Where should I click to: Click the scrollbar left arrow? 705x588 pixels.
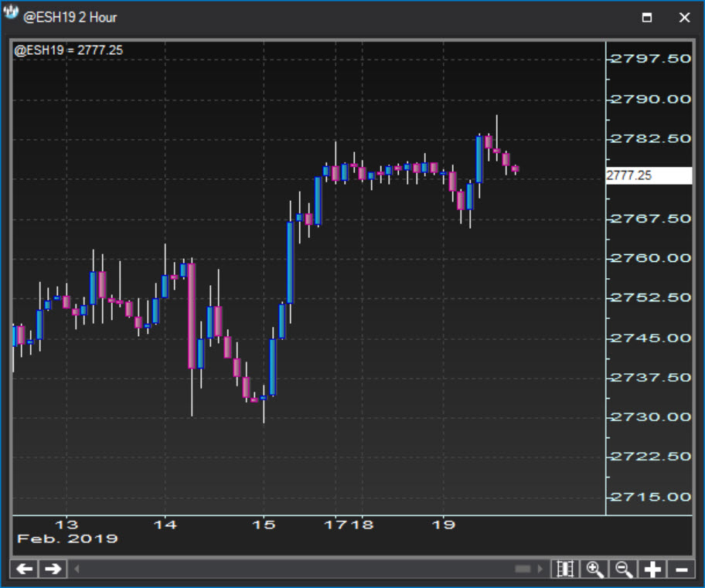click(77, 569)
